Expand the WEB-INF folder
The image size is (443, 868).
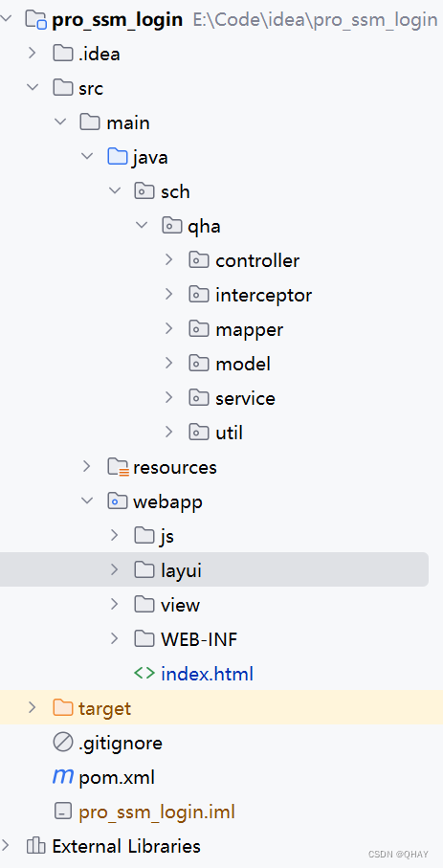pos(115,638)
